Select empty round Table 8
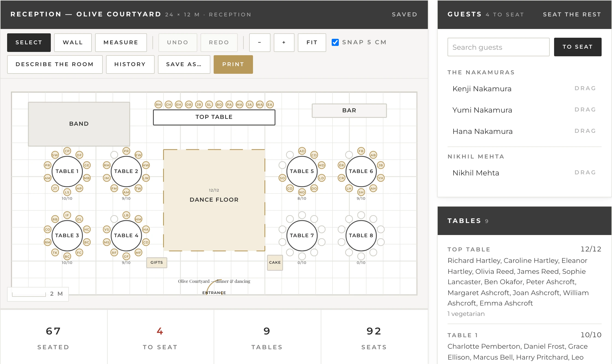Image resolution: width=612 pixels, height=364 pixels. pyautogui.click(x=361, y=236)
